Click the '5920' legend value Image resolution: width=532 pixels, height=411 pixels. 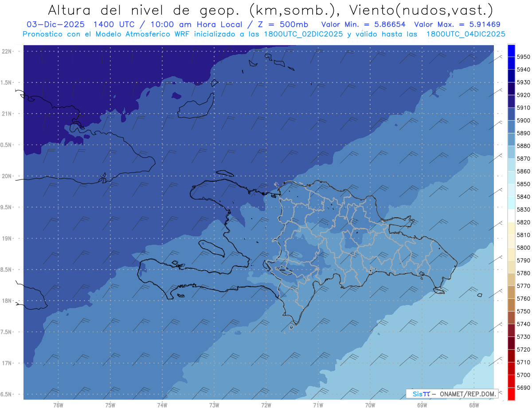523,95
